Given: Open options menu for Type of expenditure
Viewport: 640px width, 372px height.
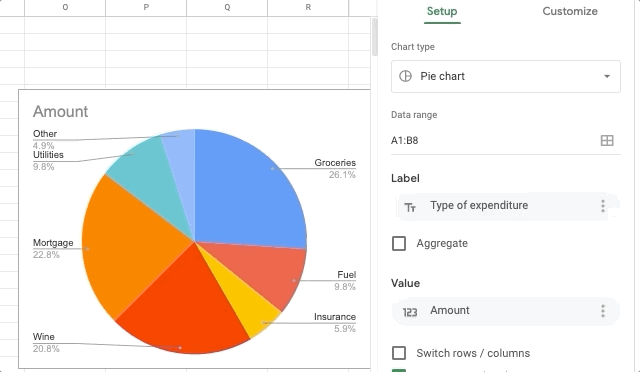Looking at the screenshot, I should (x=603, y=206).
